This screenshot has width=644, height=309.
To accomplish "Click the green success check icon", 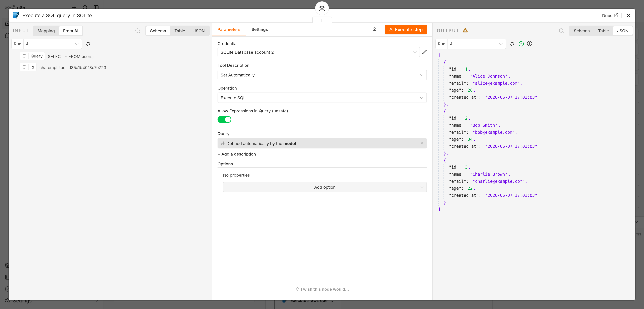I will (521, 44).
